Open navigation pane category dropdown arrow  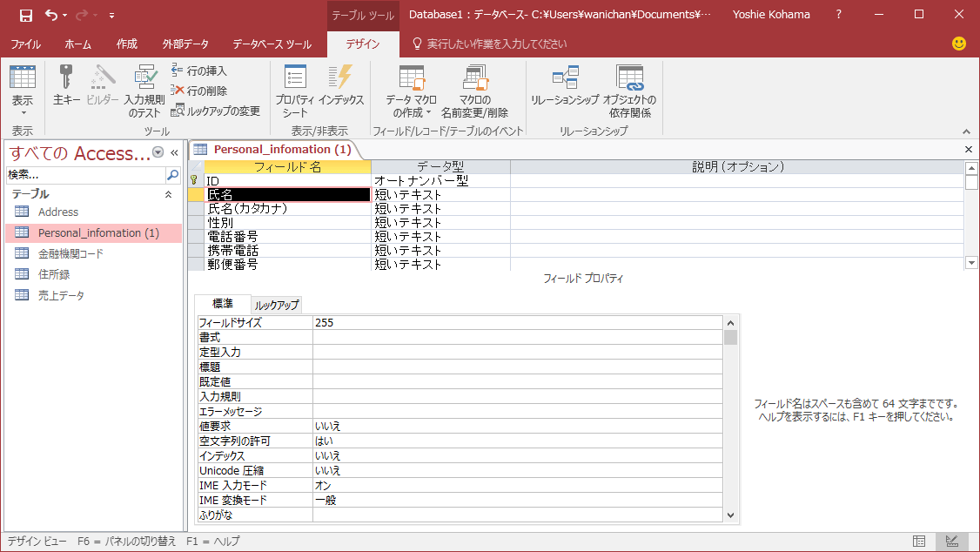(x=158, y=151)
